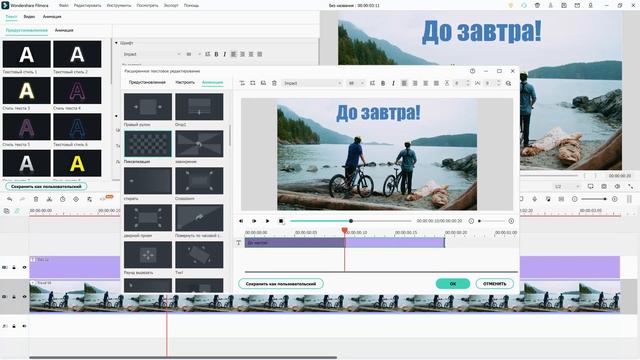640x360 pixels.
Task: Hide the purple text track with eye icon
Action: click(24, 267)
